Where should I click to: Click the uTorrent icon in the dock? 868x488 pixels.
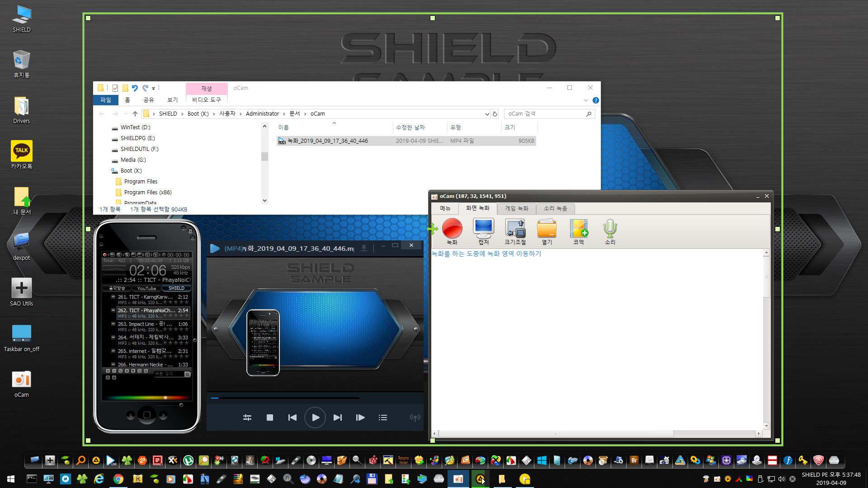(189, 460)
